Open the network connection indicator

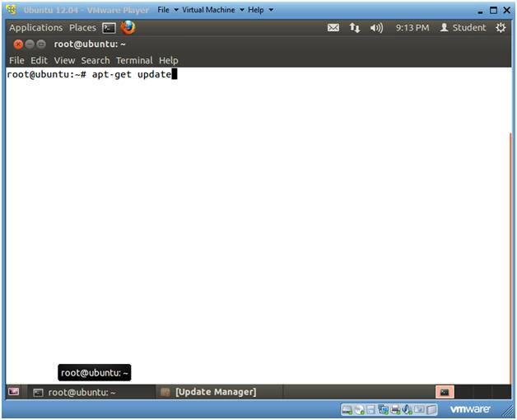click(x=355, y=28)
